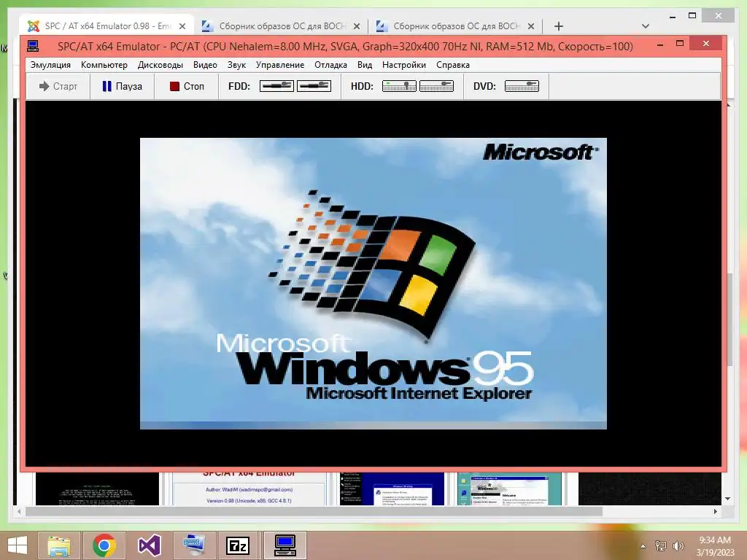Maximize the SPC/AT x64 Emulator window
This screenshot has height=560, width=747.
click(x=680, y=44)
